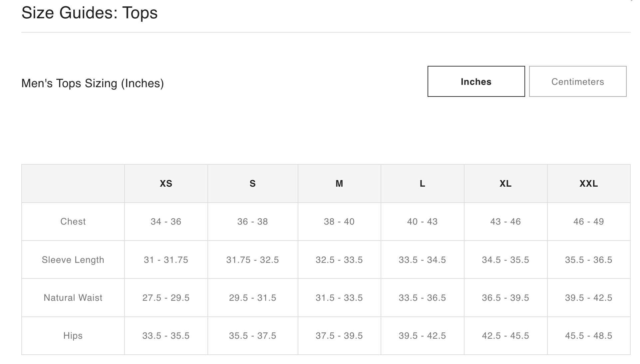Click the M size column header
The height and width of the screenshot is (364, 640).
(339, 184)
